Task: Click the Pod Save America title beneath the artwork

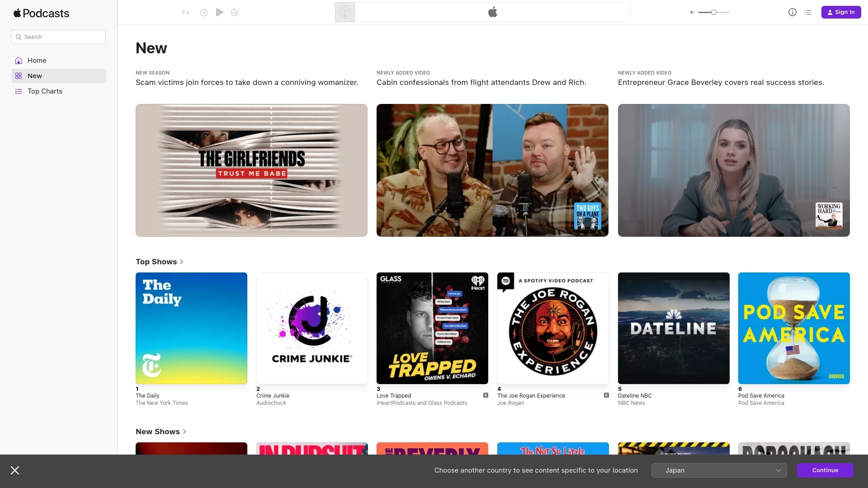Action: pyautogui.click(x=761, y=396)
